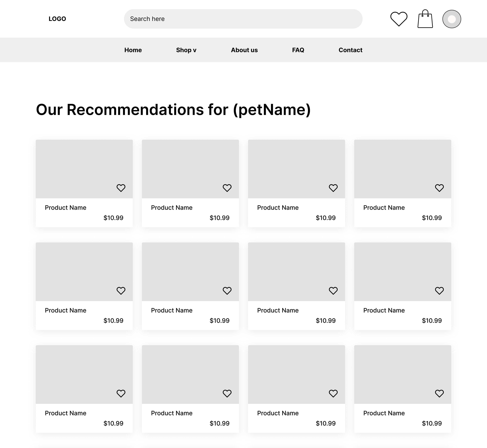This screenshot has height=448, width=487.
Task: Open the Contact page
Action: click(x=350, y=50)
